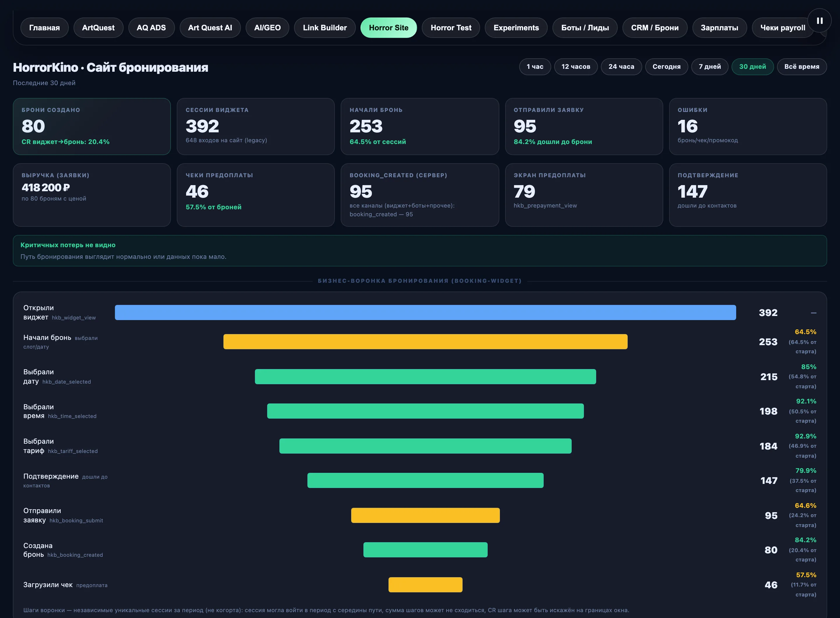Click the pause icon button
Screen dimensions: 840x618
tap(819, 21)
